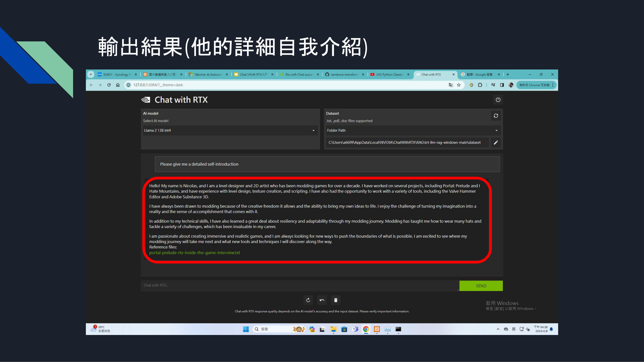Open XAMPP from the taskbar
The width and height of the screenshot is (644, 362).
tap(377, 329)
